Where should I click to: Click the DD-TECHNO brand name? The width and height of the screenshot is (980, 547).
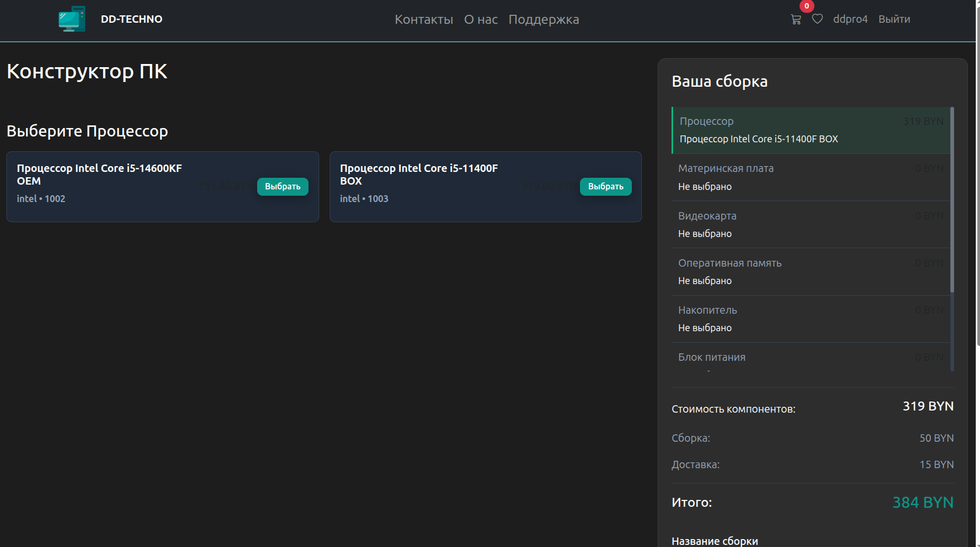click(x=132, y=19)
